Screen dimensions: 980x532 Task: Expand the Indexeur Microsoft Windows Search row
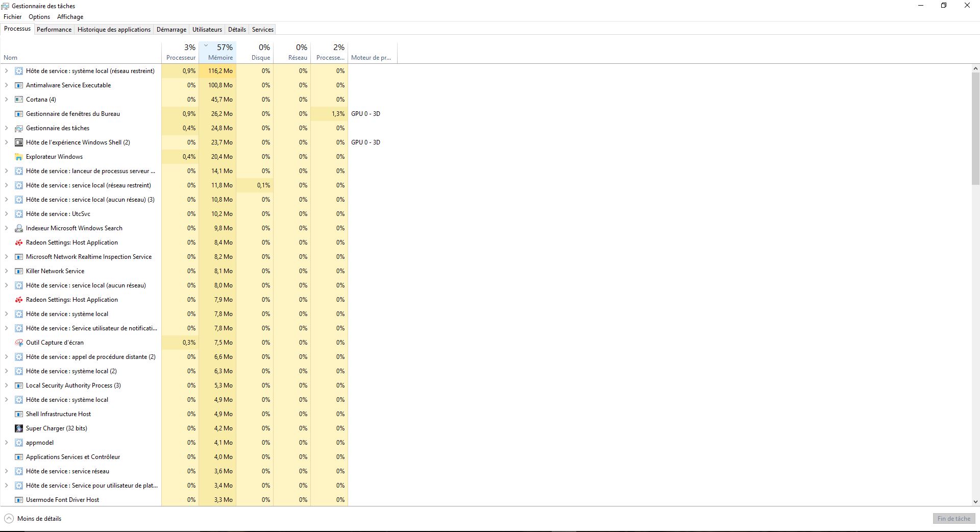pyautogui.click(x=7, y=228)
